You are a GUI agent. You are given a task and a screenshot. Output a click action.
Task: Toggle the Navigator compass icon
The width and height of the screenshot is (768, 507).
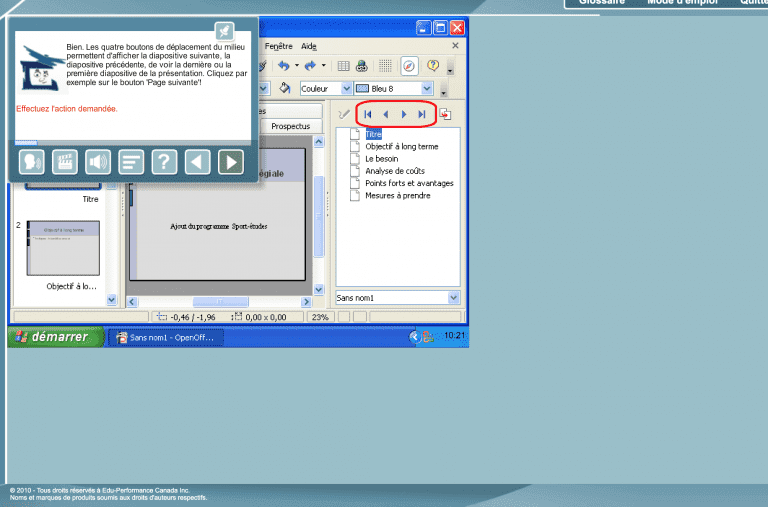(409, 66)
